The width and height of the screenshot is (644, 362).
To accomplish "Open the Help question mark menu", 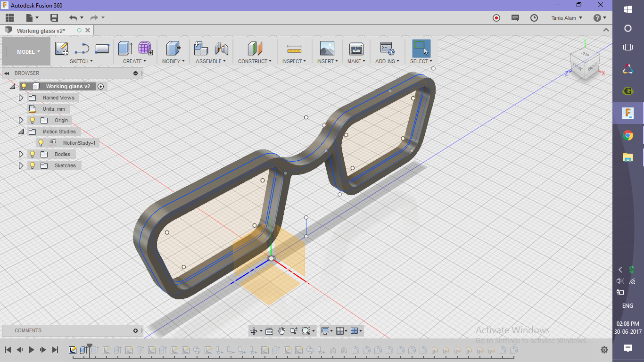I will click(x=600, y=18).
